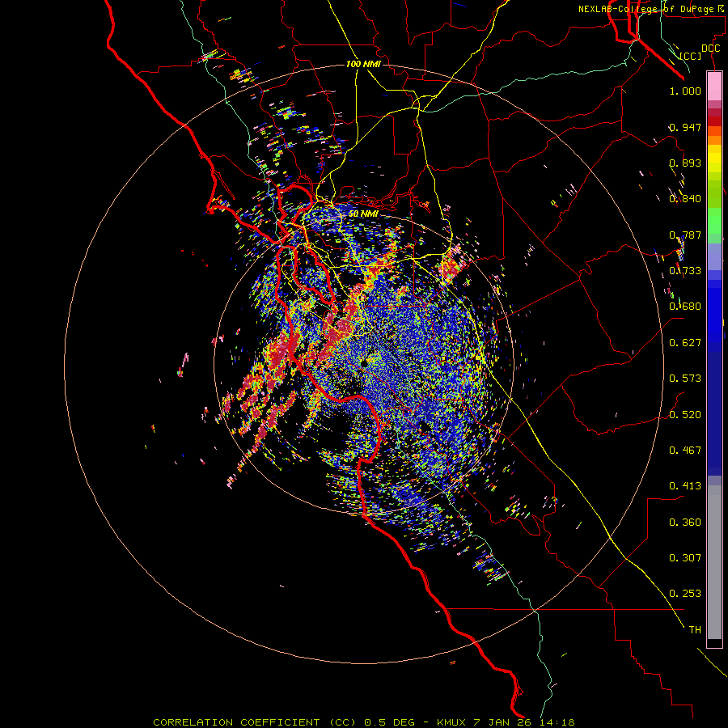Click the 0.307 scale value
The image size is (728, 728).
tap(685, 558)
